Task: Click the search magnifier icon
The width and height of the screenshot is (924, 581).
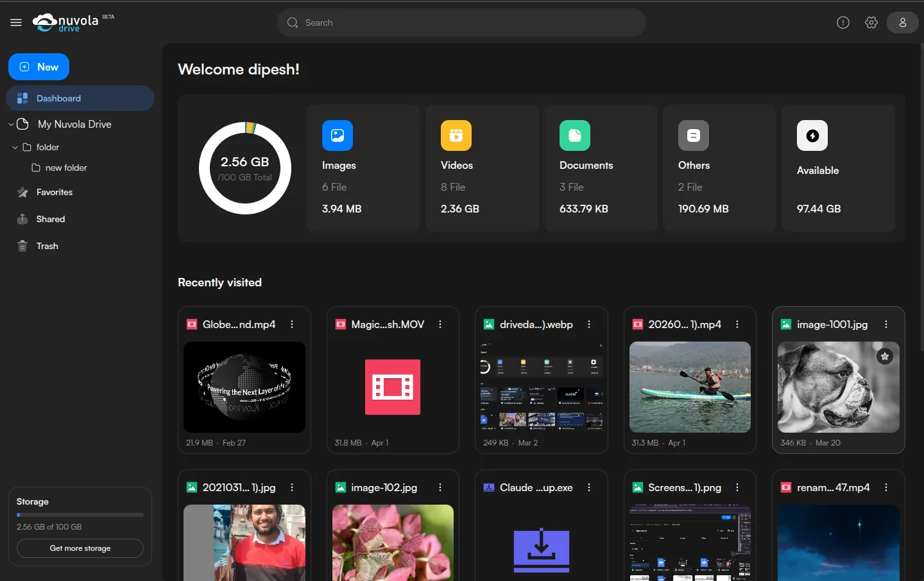Action: (293, 22)
